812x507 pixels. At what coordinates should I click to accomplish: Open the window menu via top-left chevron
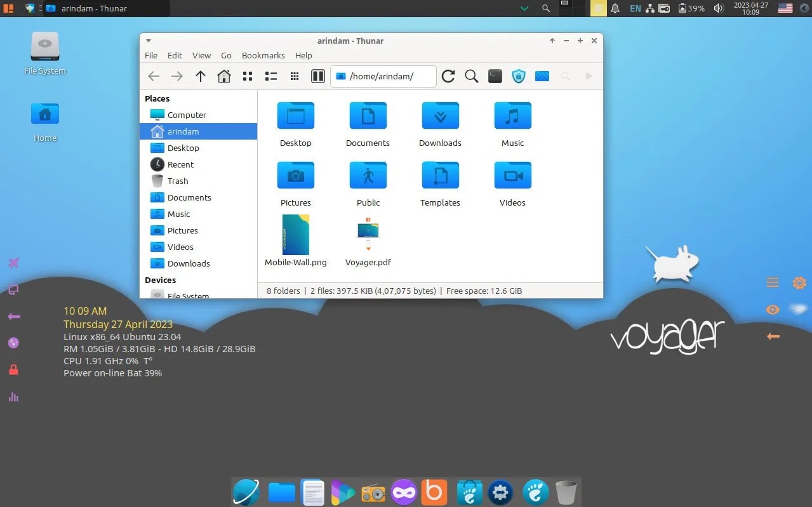[148, 40]
